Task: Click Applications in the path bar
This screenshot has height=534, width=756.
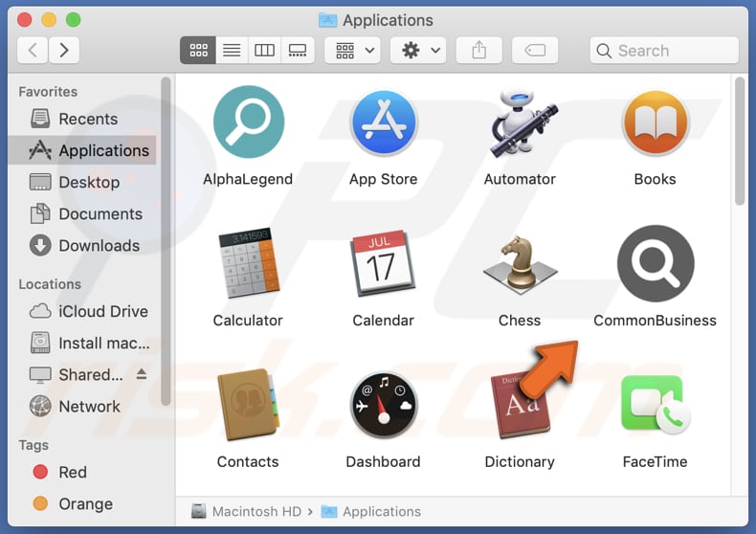Action: point(370,511)
